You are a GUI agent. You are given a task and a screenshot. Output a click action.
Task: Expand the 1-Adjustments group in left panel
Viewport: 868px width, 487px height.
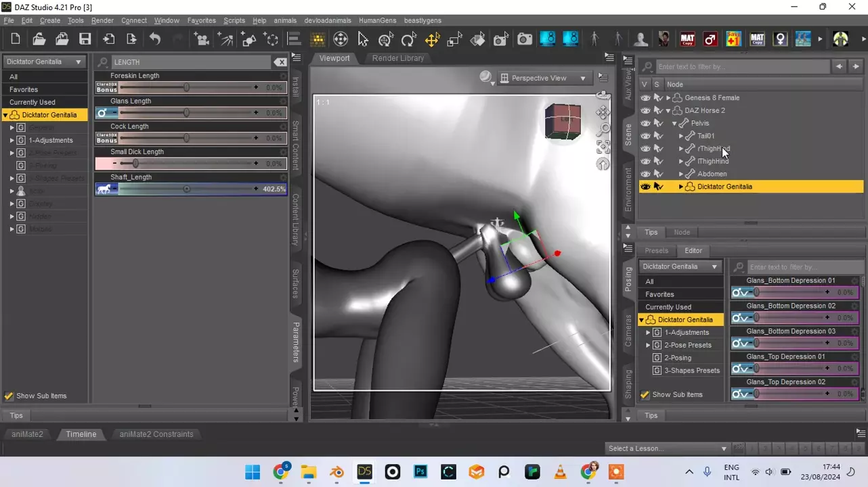pyautogui.click(x=12, y=140)
